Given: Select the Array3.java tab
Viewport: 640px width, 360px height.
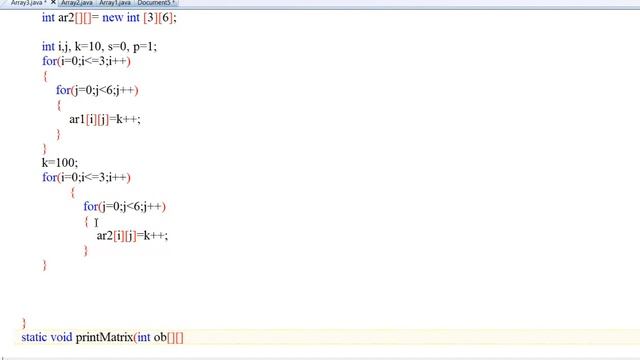Looking at the screenshot, I should 27,3.
